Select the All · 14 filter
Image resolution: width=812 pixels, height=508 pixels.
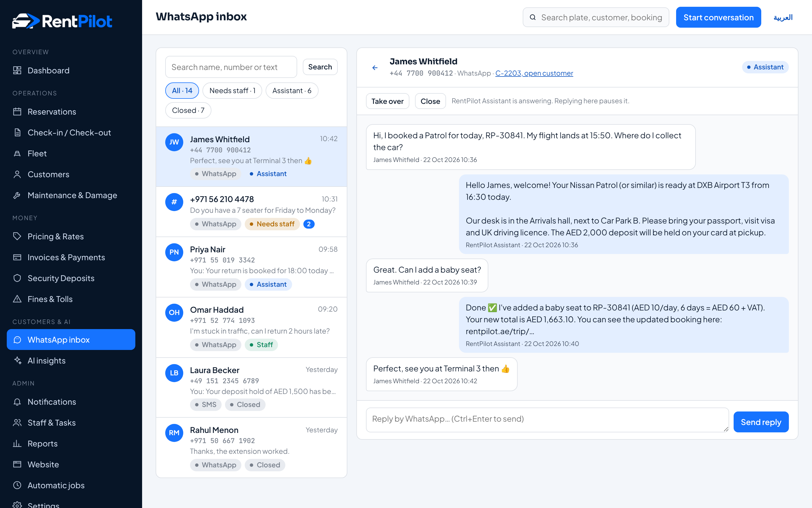182,91
